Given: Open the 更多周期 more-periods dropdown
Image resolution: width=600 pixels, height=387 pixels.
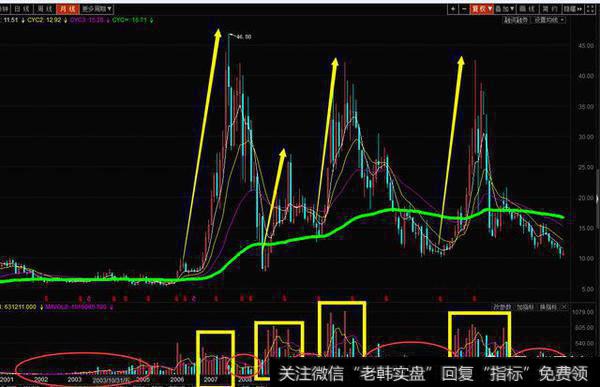Looking at the screenshot, I should (x=97, y=8).
